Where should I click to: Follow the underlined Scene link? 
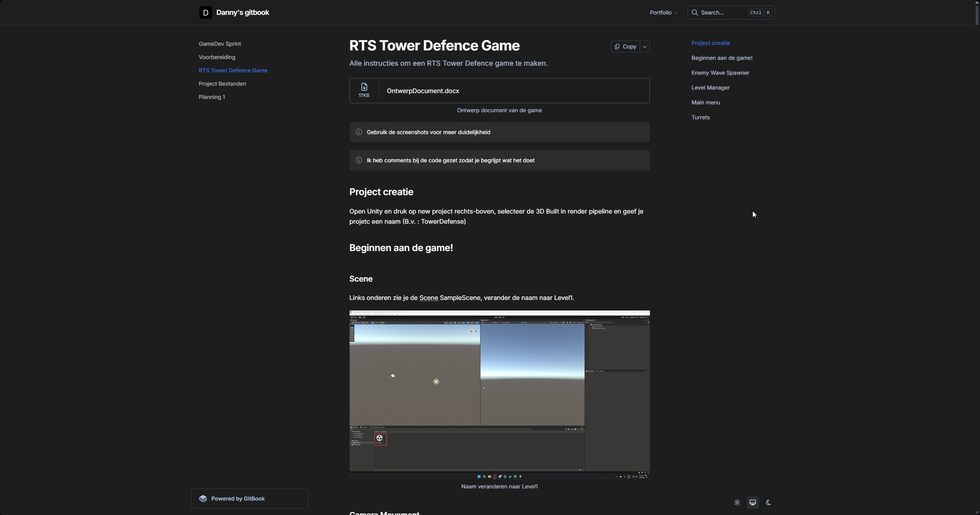coord(428,298)
